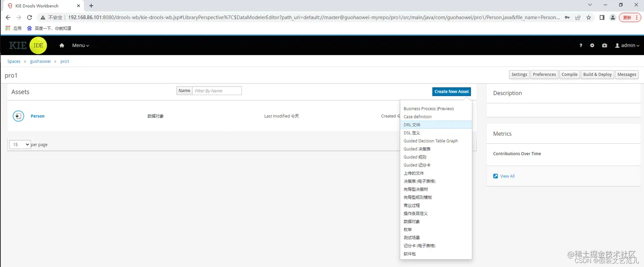Focus the Filter By Name input
Screen dimensions: 644x267
tap(217, 91)
